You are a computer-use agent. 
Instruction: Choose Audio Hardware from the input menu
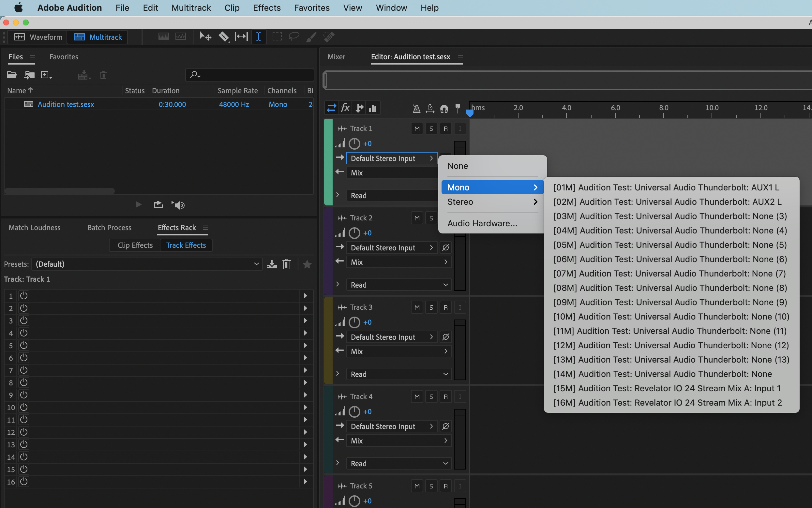482,223
